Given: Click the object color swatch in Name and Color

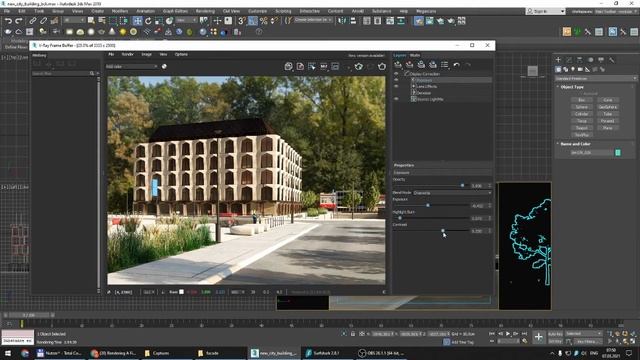Looking at the screenshot, I should click(618, 152).
